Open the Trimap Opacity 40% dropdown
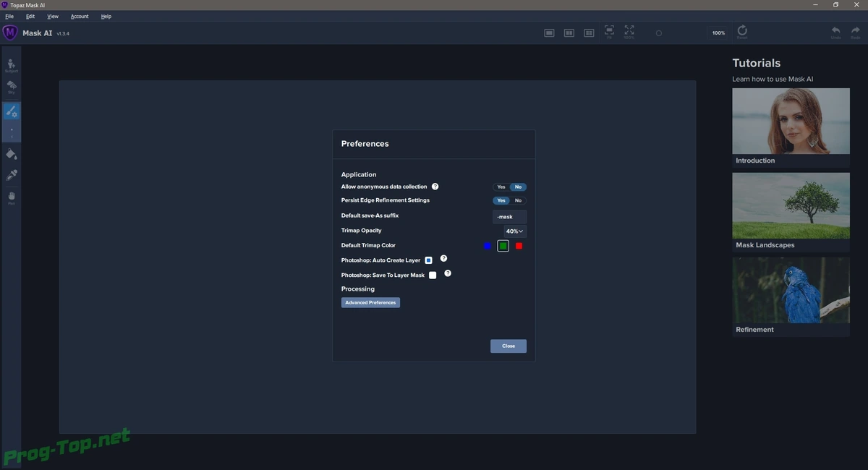The image size is (868, 470). [x=515, y=231]
